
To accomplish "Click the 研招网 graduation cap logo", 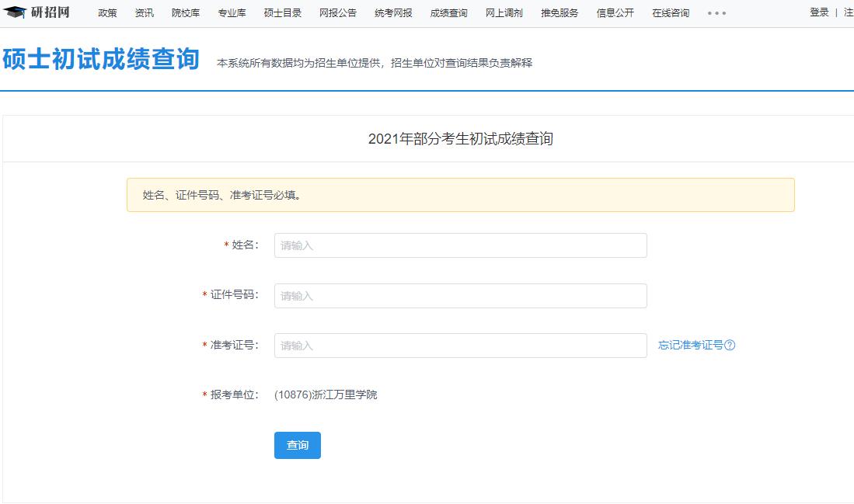I will [x=16, y=12].
